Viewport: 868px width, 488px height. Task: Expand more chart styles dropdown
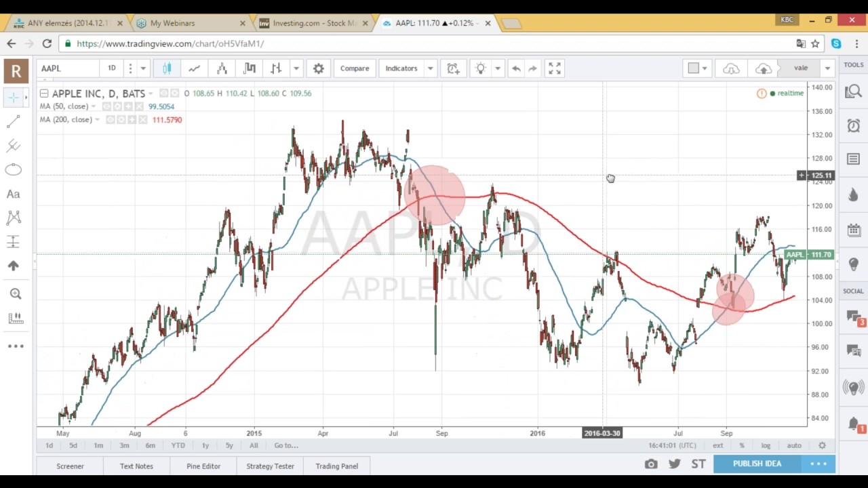pyautogui.click(x=296, y=68)
